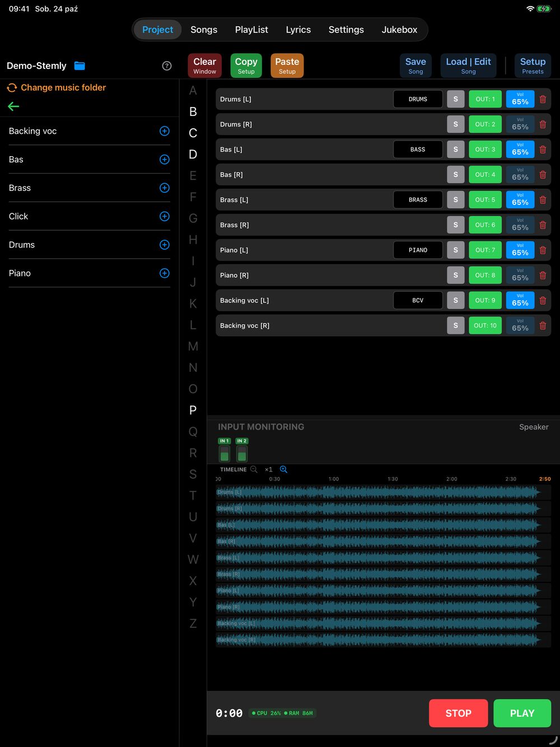560x747 pixels.
Task: Delete Piano [R] track with trash icon
Action: pos(543,275)
